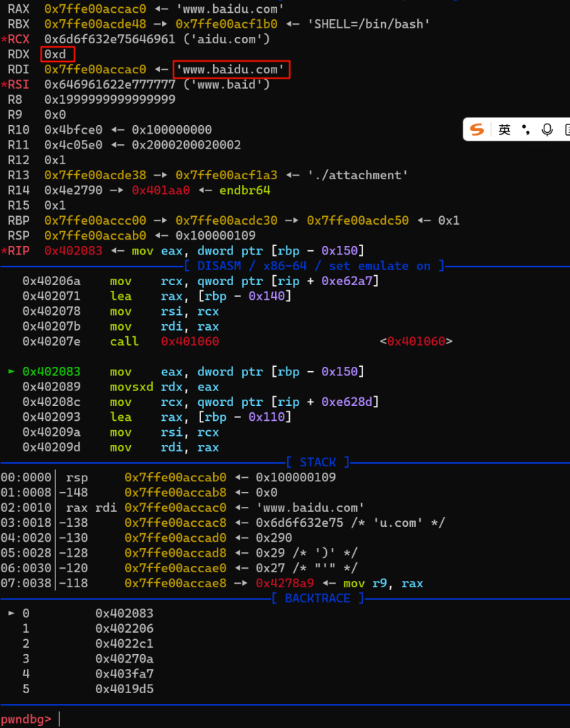
Task: Click the STACK section header
Action: [x=318, y=462]
